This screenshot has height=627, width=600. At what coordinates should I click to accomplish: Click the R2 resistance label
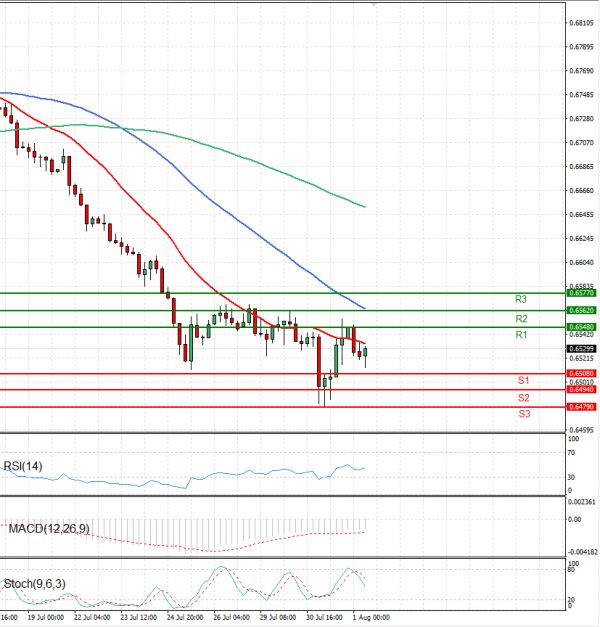tap(521, 319)
